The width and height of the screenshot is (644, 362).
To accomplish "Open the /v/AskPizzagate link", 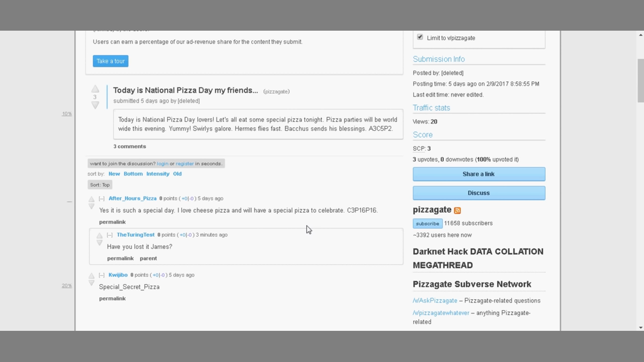I will (x=435, y=301).
